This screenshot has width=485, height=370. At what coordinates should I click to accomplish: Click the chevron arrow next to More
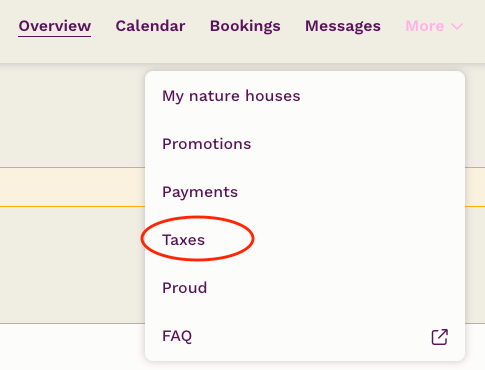click(457, 26)
